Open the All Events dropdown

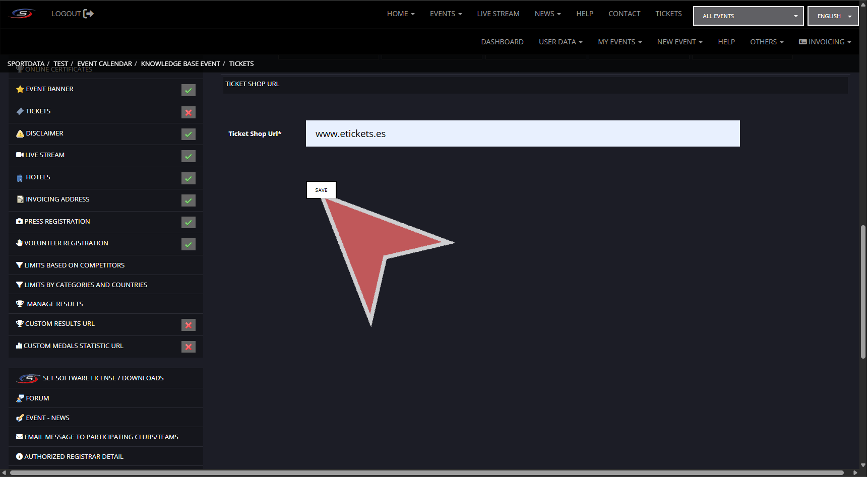coord(748,16)
